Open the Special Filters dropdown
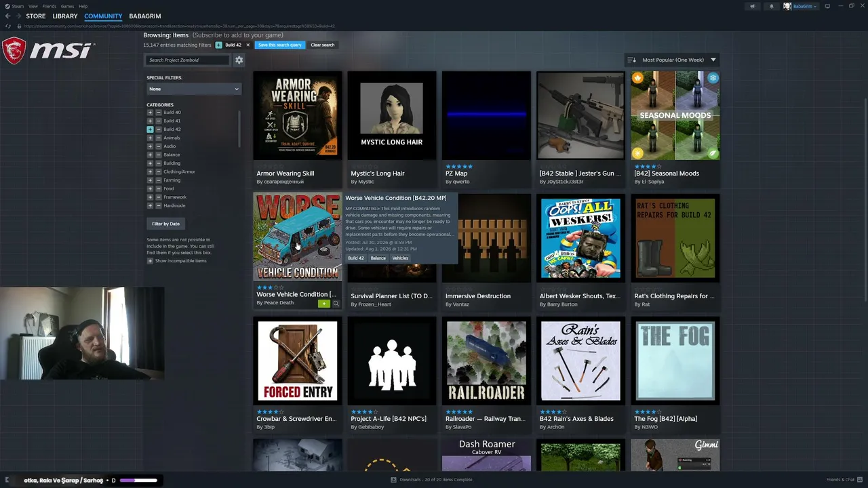 coord(194,89)
